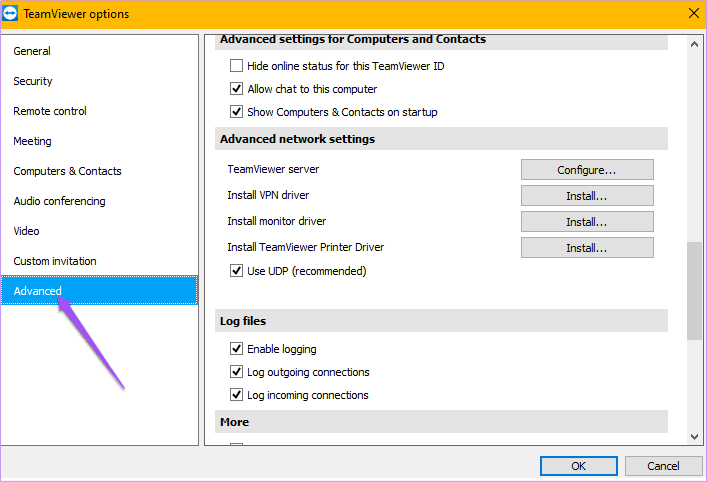Disable Use UDP (recommended) checkbox
The height and width of the screenshot is (482, 707).
click(x=236, y=271)
